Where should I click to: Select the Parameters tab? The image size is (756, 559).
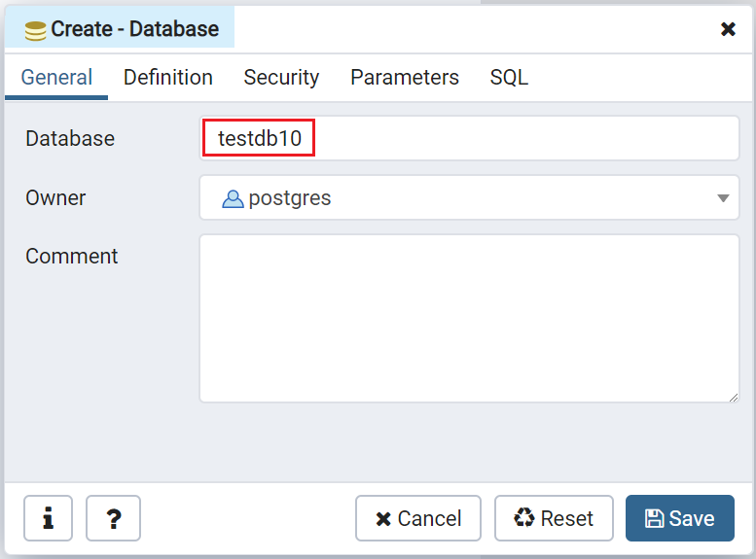point(405,78)
